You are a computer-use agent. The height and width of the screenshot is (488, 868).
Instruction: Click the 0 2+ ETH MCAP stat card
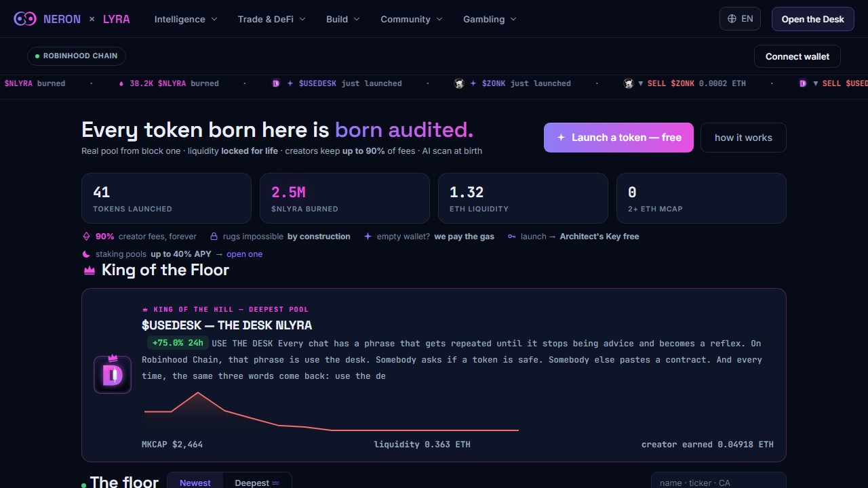[x=701, y=198]
